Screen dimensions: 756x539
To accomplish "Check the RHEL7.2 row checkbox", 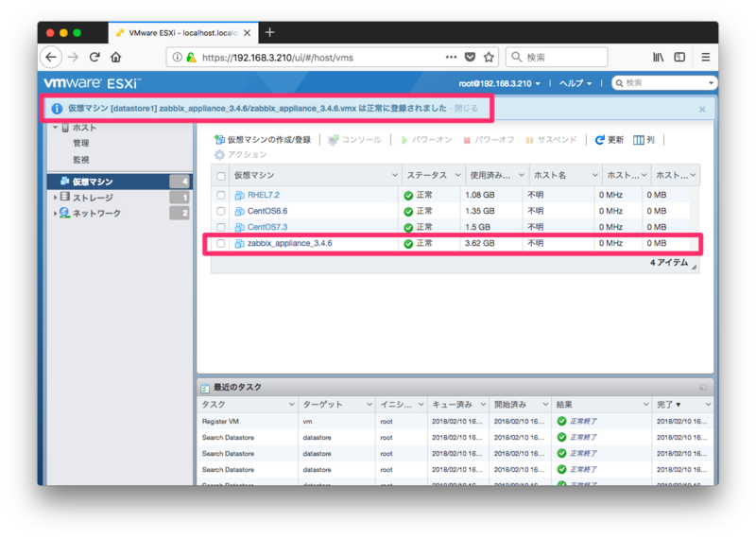I will point(221,195).
